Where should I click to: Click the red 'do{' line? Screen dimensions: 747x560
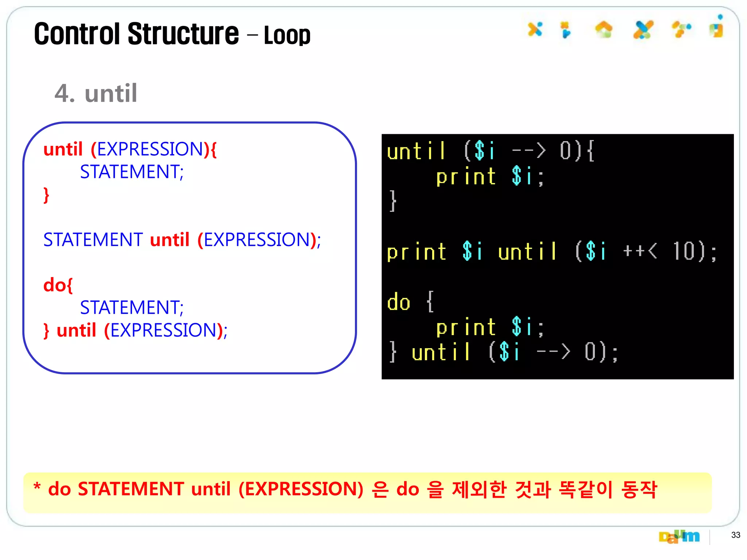pyautogui.click(x=58, y=285)
